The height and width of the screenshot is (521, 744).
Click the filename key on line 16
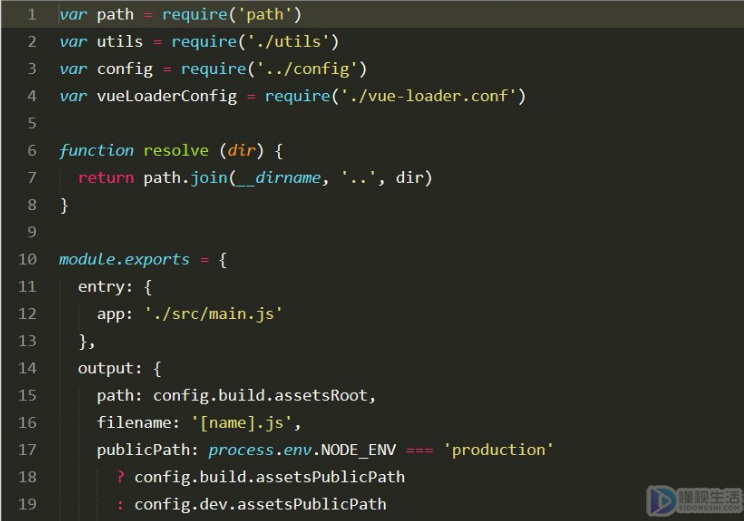[x=134, y=423]
